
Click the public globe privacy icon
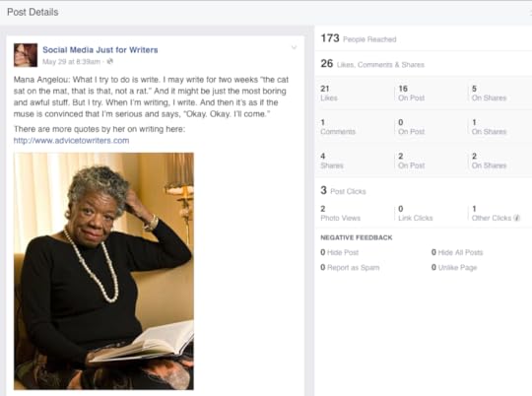coord(109,61)
